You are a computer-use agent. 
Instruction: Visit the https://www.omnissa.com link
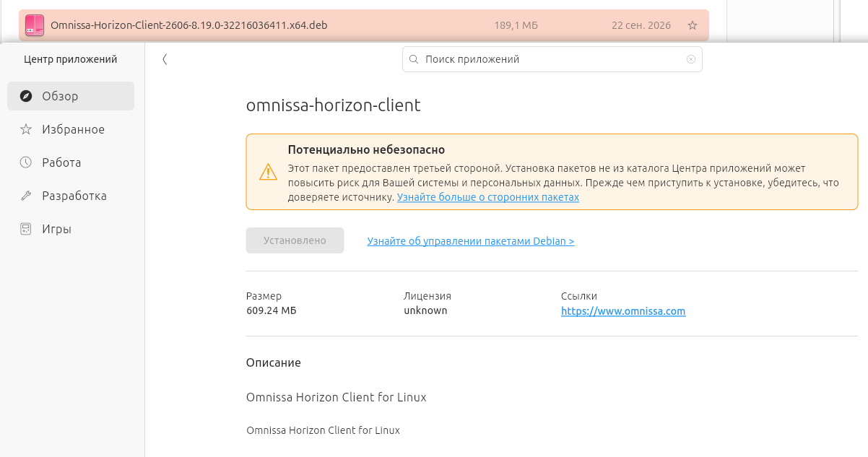[623, 311]
